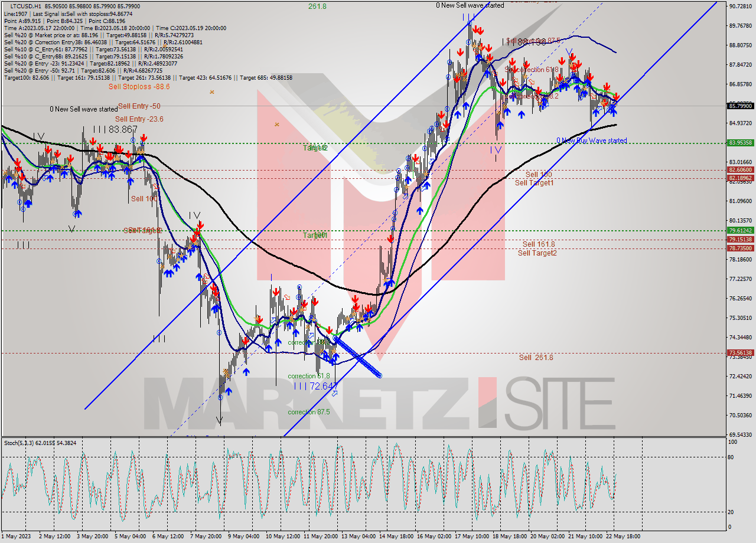This screenshot has height=543, width=756.
Task: Click the current price tag 85.79900
Action: tap(741, 106)
